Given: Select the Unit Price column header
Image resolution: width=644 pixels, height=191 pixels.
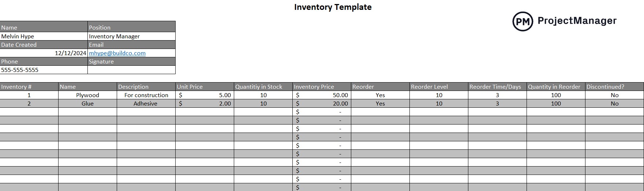Looking at the screenshot, I should (205, 87).
